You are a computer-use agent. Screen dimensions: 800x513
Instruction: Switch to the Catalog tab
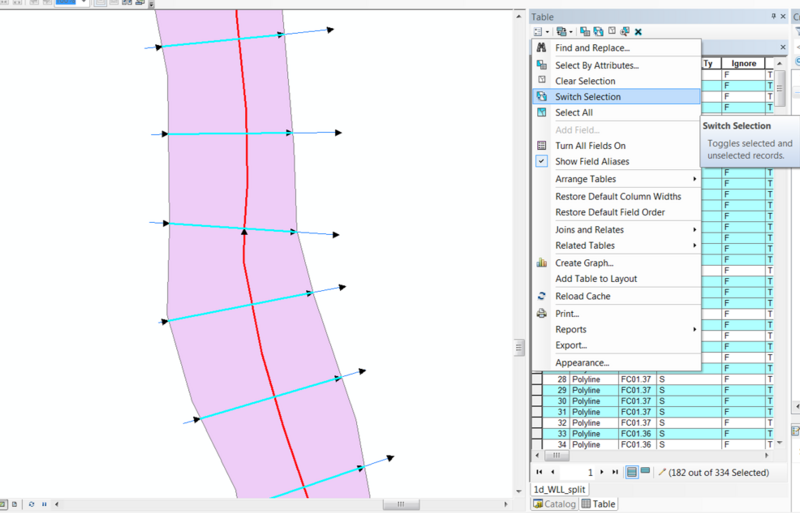pyautogui.click(x=553, y=504)
